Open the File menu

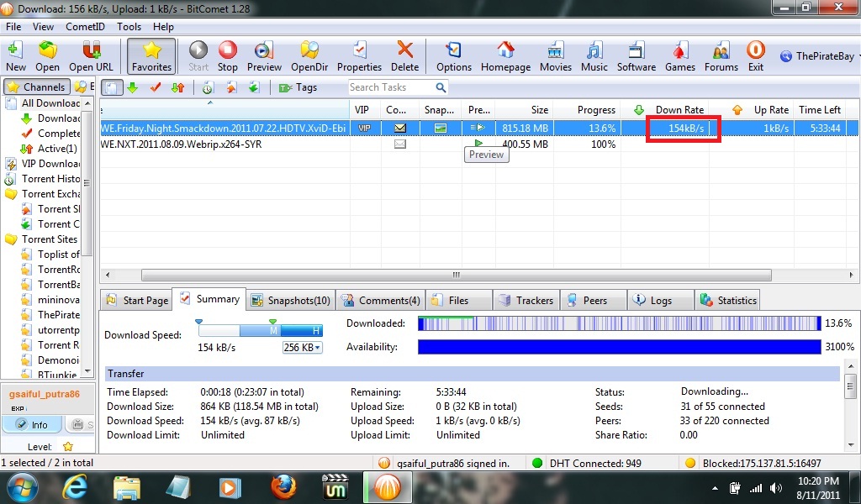(13, 26)
